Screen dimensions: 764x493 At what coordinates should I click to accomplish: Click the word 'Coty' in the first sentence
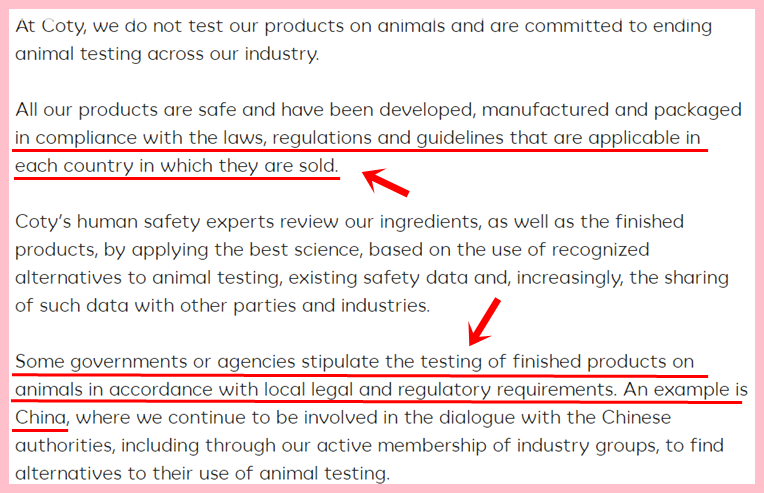60,27
